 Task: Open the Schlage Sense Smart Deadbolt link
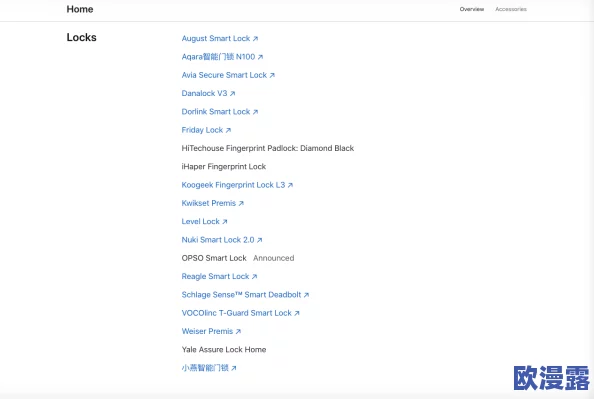245,295
